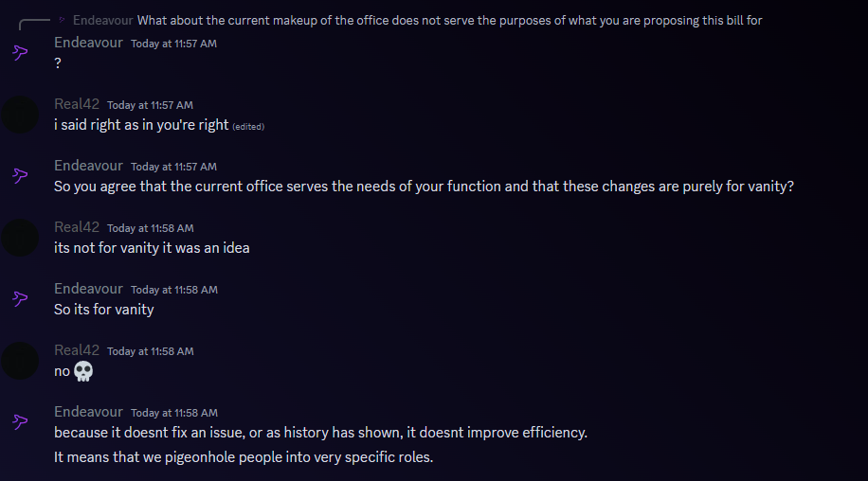Open Real42's avatar beside the "no" skull message

click(x=20, y=361)
